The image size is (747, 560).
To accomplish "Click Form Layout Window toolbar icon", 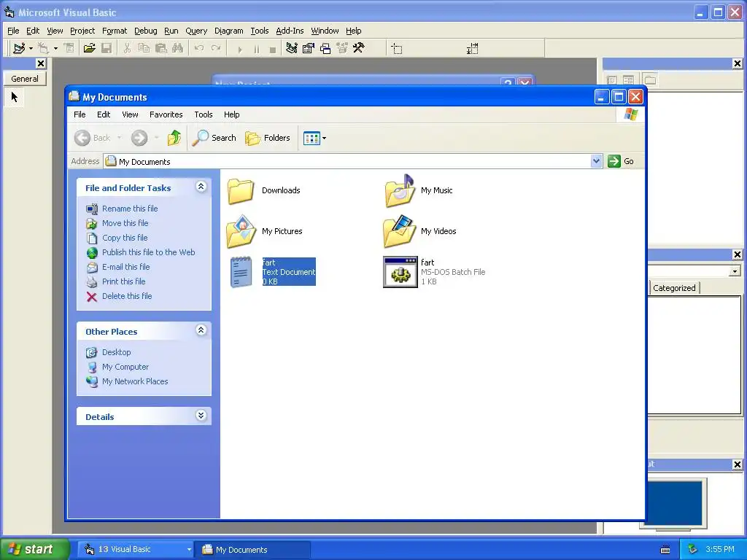I will click(x=325, y=48).
